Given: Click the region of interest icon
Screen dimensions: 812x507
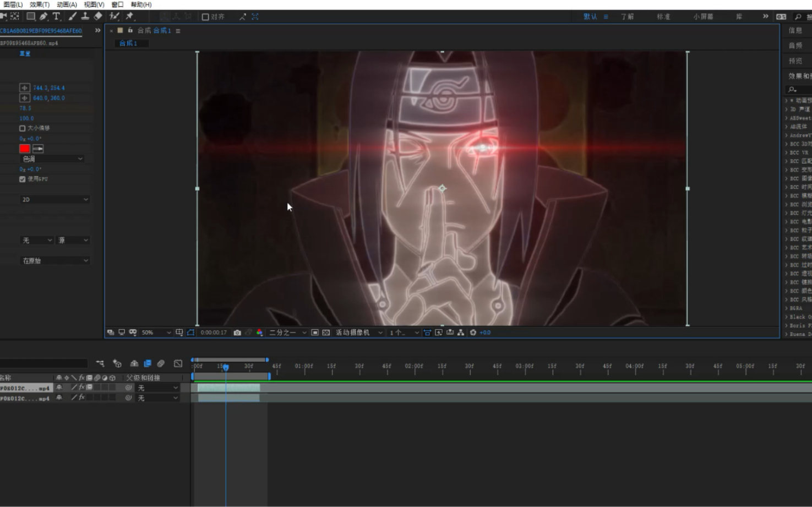Looking at the screenshot, I should pos(315,332).
